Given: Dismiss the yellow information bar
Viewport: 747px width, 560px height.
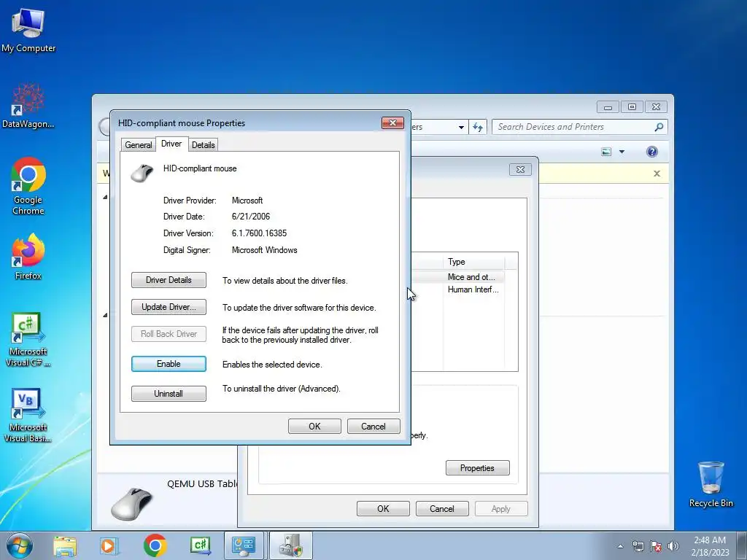Looking at the screenshot, I should point(657,174).
